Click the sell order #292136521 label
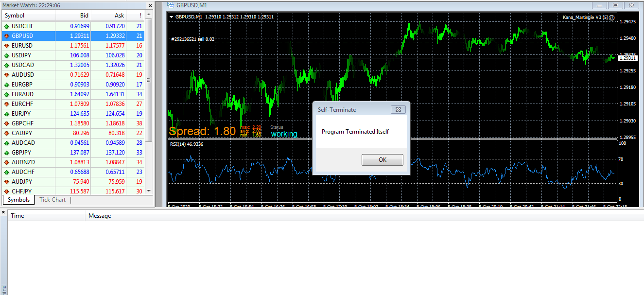 (x=192, y=39)
